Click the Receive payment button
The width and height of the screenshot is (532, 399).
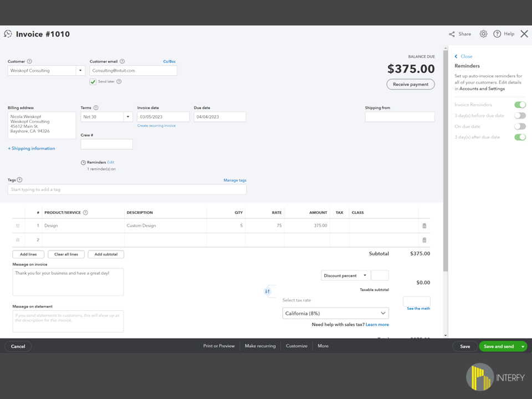coord(411,85)
